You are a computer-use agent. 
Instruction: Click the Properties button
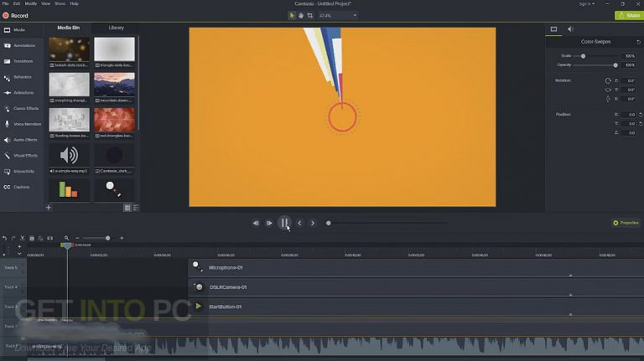[626, 223]
